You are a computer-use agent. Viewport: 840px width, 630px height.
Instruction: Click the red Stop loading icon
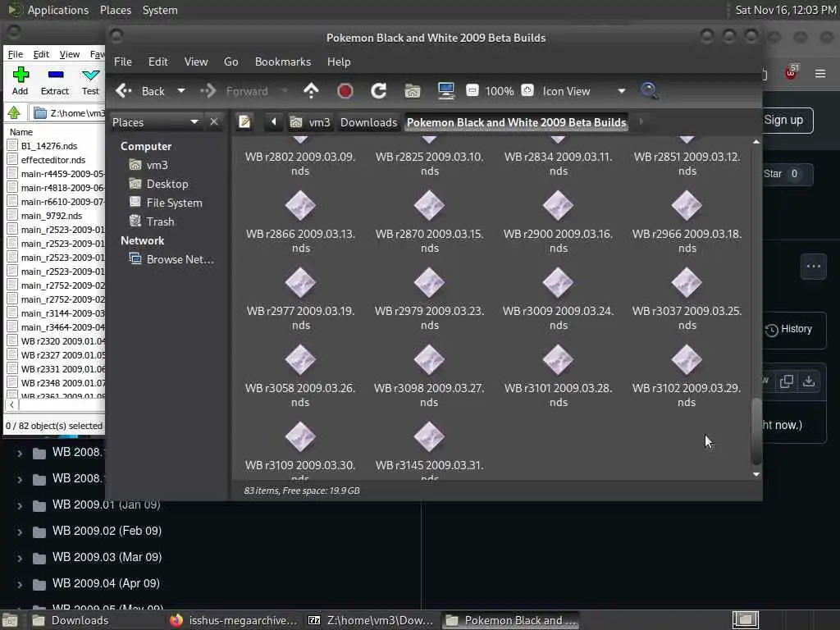click(345, 91)
